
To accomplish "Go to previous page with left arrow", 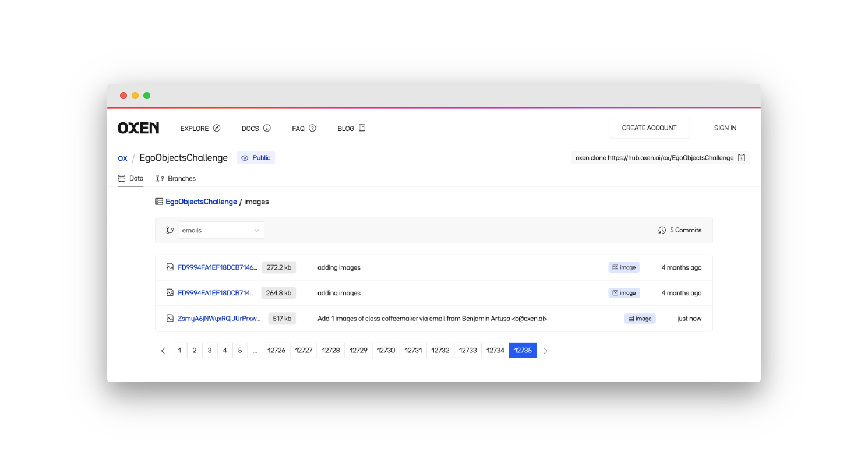I will tap(163, 351).
